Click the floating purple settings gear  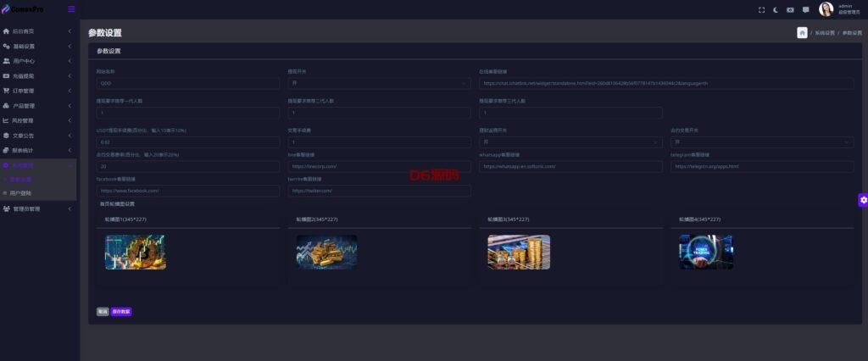863,200
